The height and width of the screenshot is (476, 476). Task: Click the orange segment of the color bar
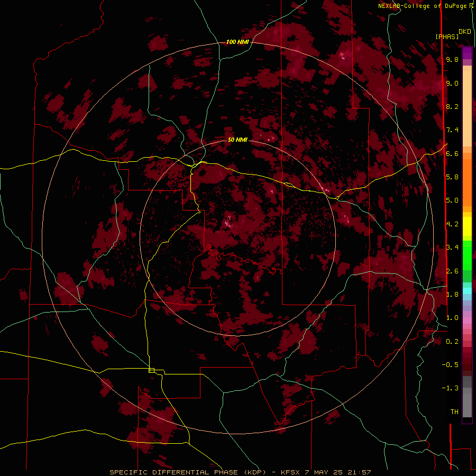point(467,183)
